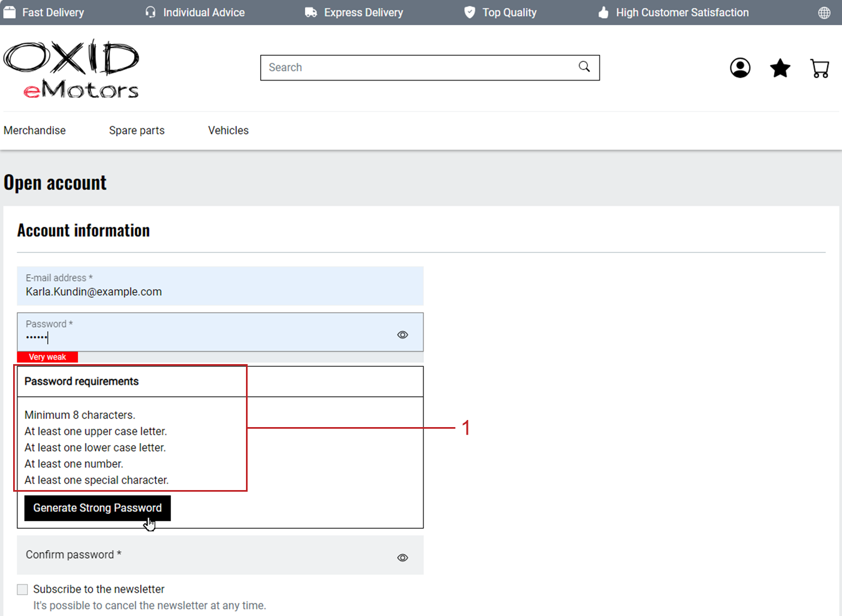Click the search magnifier icon
Image resolution: width=842 pixels, height=616 pixels.
pos(584,67)
